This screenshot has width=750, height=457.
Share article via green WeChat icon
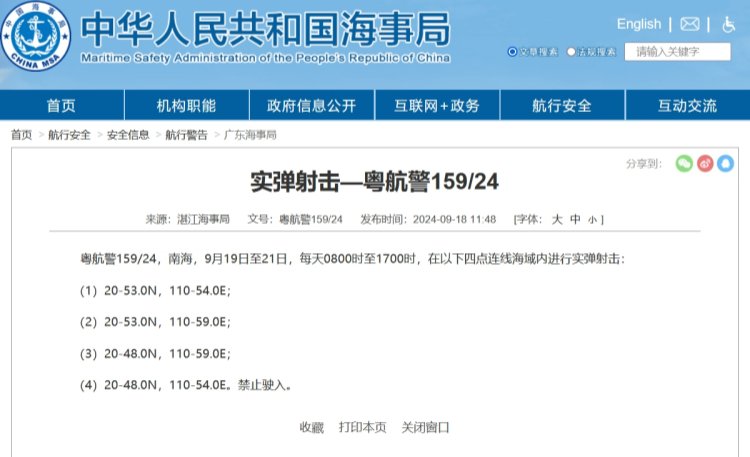pyautogui.click(x=684, y=163)
